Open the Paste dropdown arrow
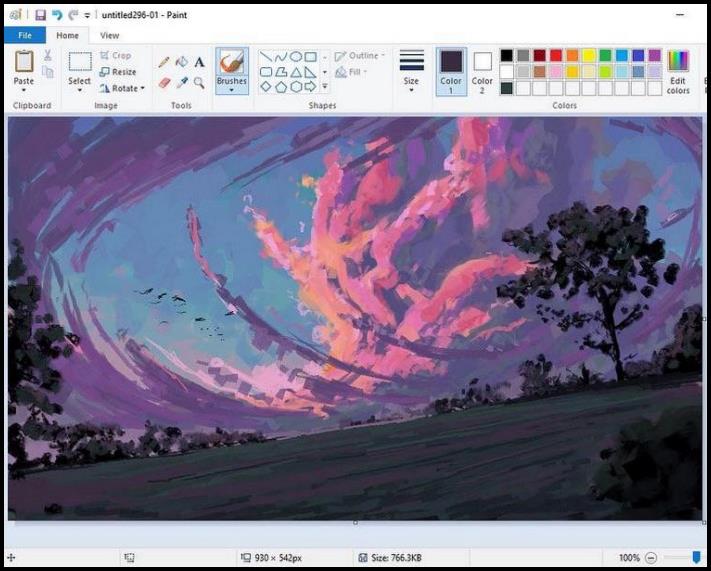711x571 pixels. pyautogui.click(x=24, y=90)
